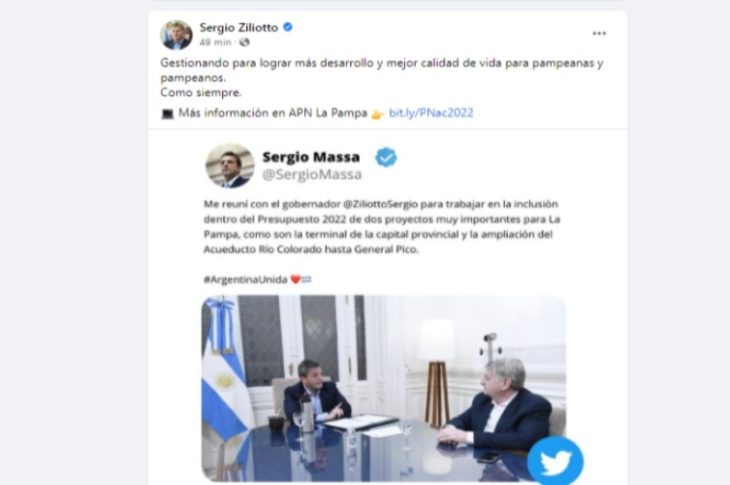Viewport: 730px width, 485px height.
Task: Click the laptop emoji before Más información
Action: pyautogui.click(x=167, y=114)
